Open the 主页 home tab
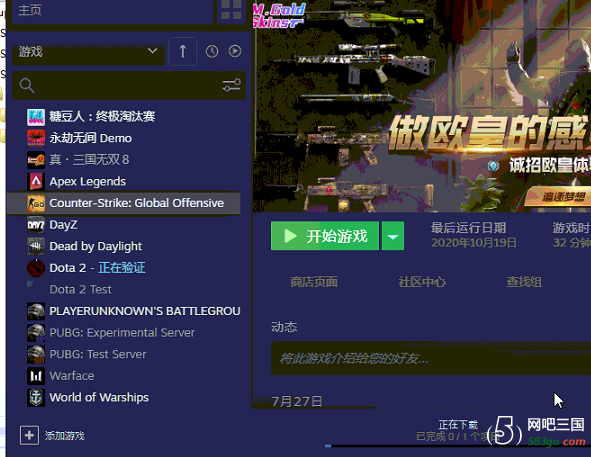Image resolution: width=591 pixels, height=457 pixels. (112, 11)
